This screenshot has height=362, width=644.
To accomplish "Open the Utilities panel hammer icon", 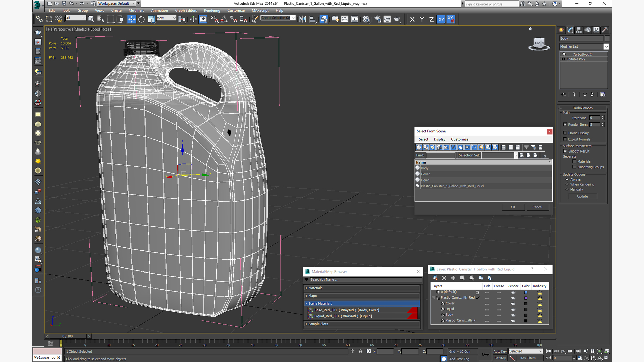I will tap(605, 30).
